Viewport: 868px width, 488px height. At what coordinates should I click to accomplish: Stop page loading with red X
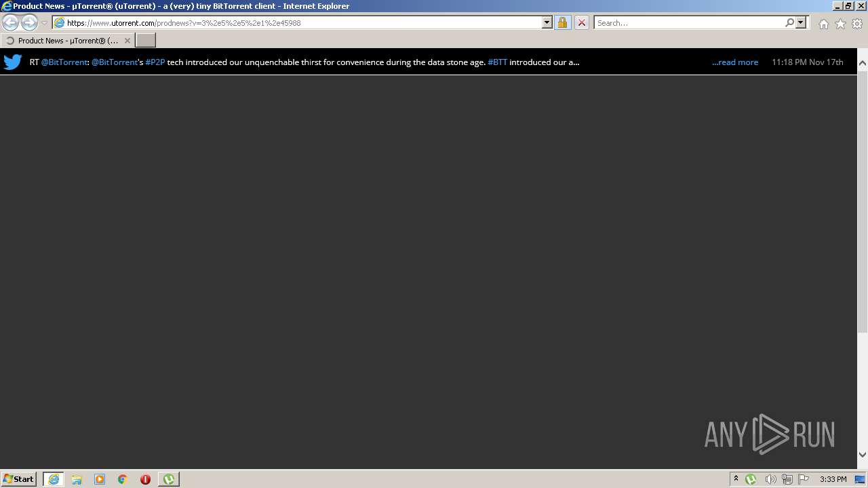coord(582,22)
